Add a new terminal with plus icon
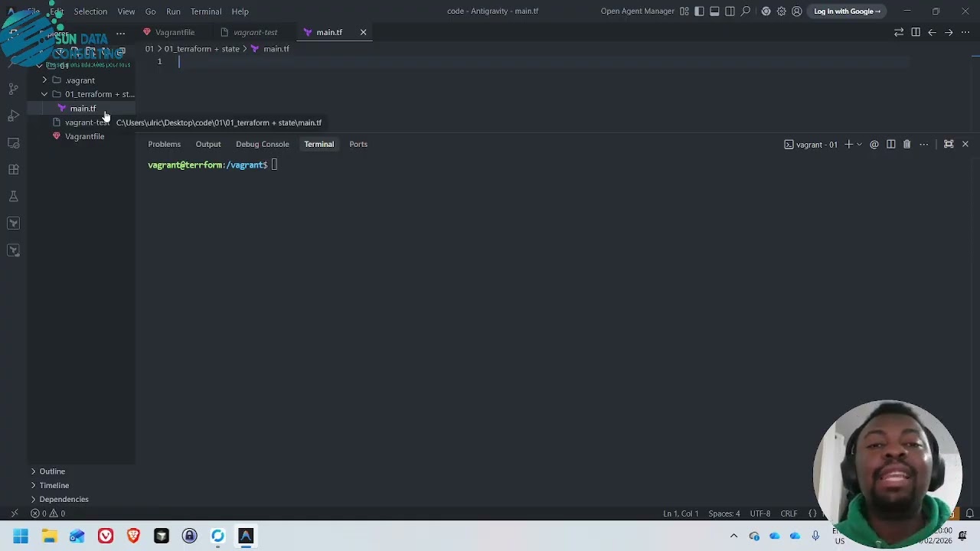This screenshot has height=551, width=980. point(848,144)
